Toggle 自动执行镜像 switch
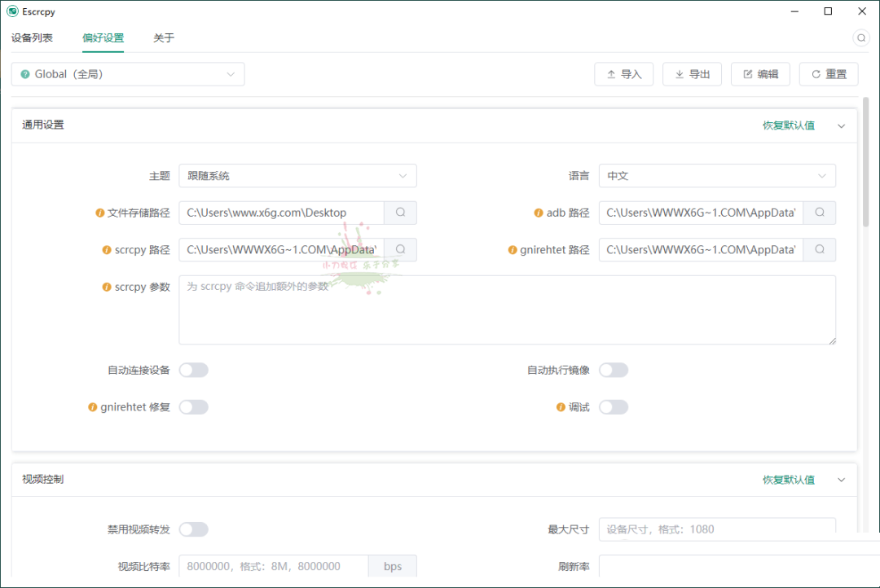 [614, 371]
